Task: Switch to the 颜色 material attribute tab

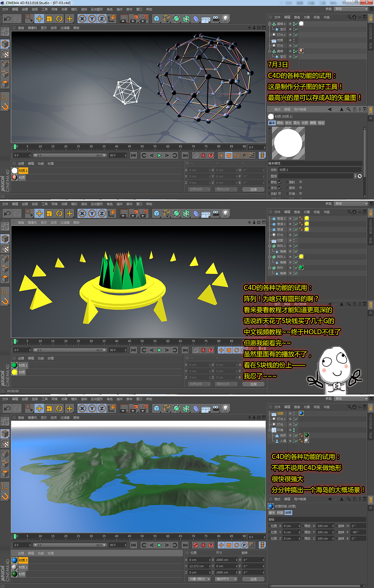Action: click(280, 123)
